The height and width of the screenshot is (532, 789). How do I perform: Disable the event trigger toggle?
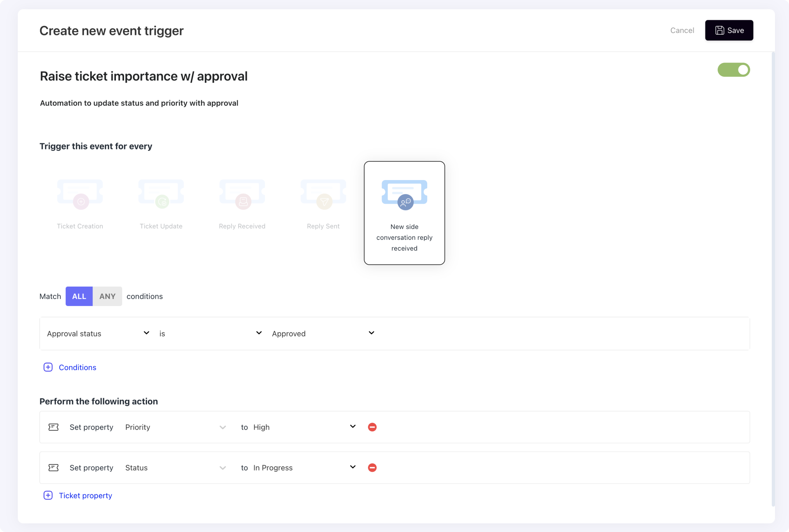pos(734,70)
